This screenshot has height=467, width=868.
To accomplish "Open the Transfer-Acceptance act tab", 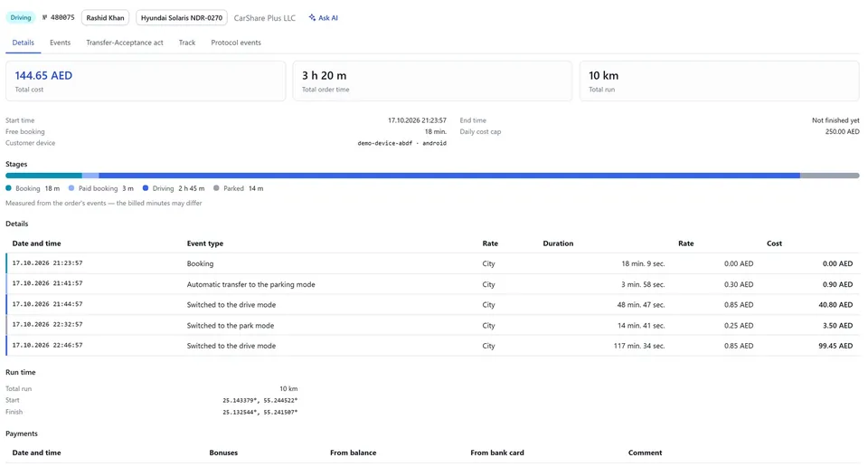I will click(125, 43).
